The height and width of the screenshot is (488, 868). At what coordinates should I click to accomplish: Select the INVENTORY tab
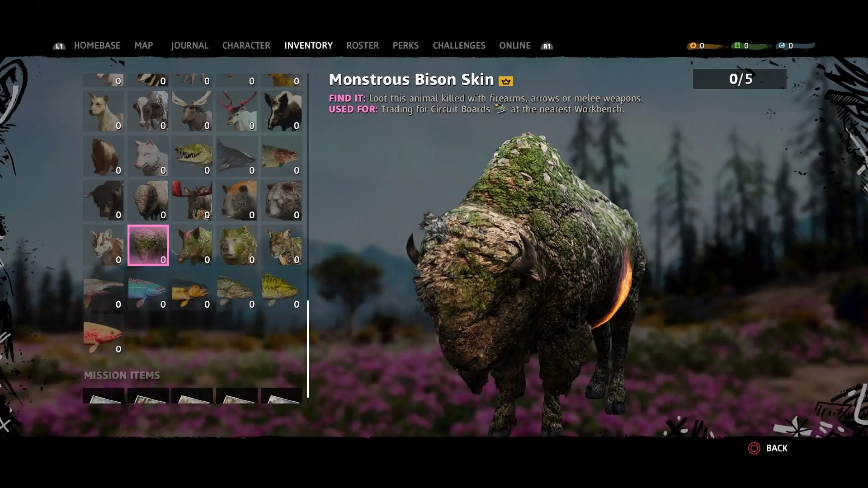(x=308, y=46)
